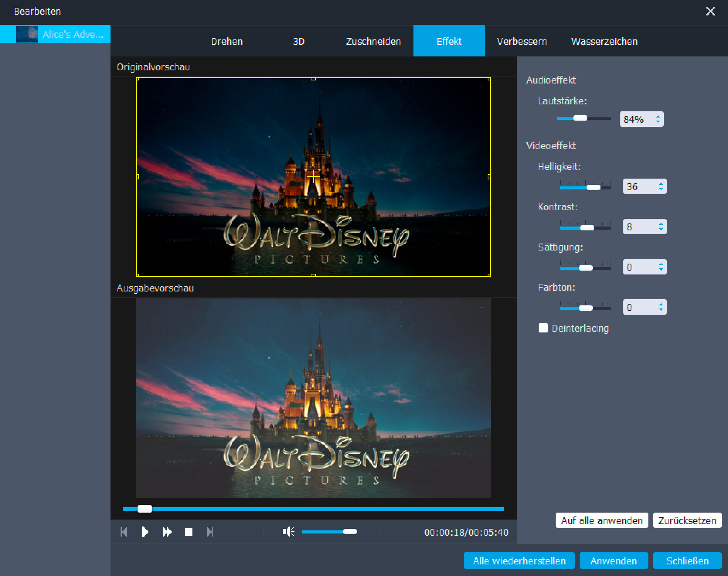Enable the Deinterlacing checkbox
Image resolution: width=728 pixels, height=576 pixels.
pos(543,328)
